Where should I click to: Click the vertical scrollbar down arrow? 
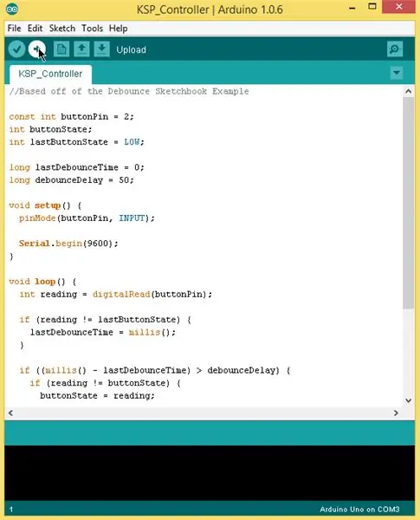409,400
